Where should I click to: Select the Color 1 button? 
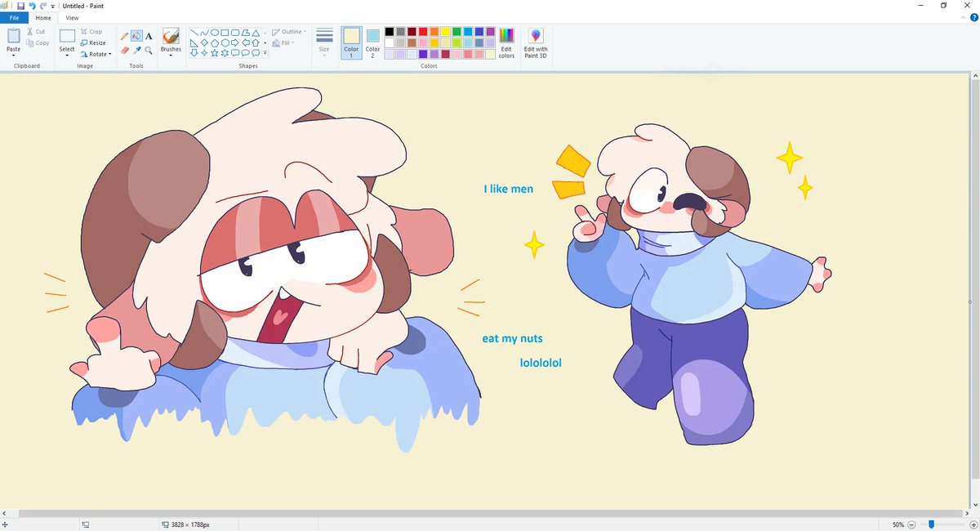tap(351, 42)
